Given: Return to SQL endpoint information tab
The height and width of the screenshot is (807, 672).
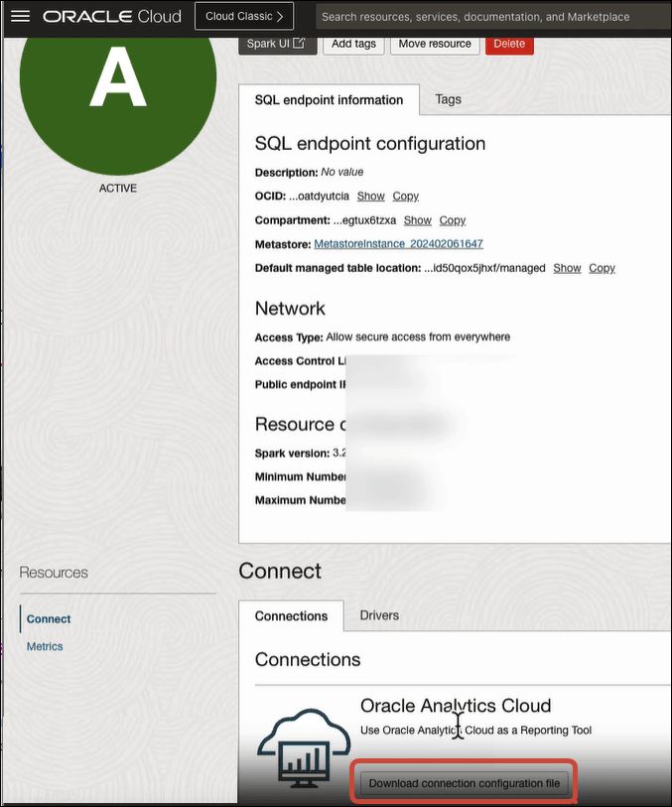Looking at the screenshot, I should point(329,99).
